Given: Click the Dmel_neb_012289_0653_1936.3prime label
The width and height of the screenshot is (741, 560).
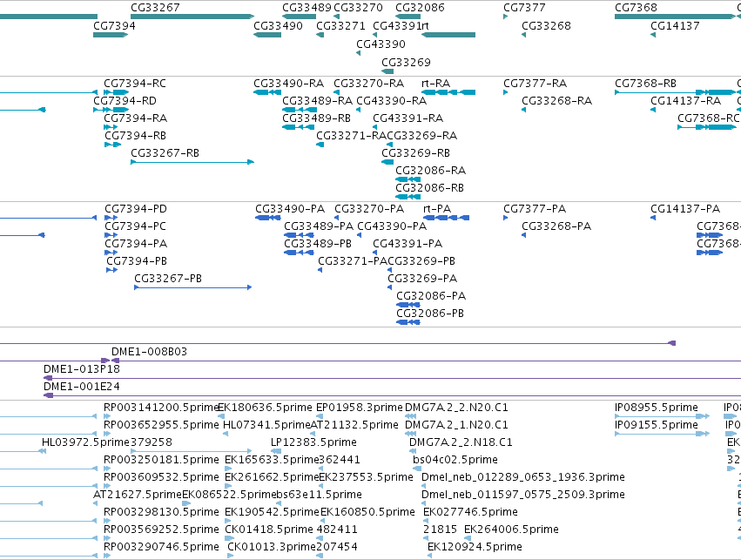Looking at the screenshot, I should pyautogui.click(x=523, y=478).
